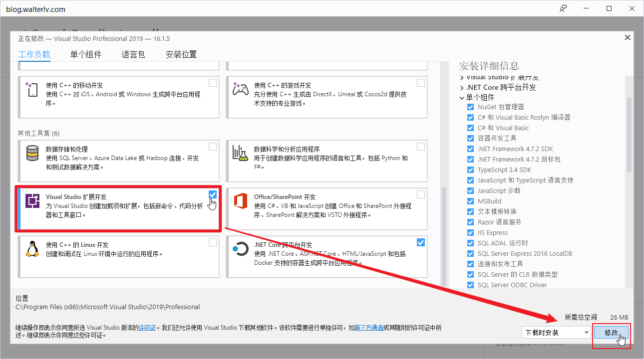Click the data storage database icon
644x359 pixels.
(x=32, y=153)
